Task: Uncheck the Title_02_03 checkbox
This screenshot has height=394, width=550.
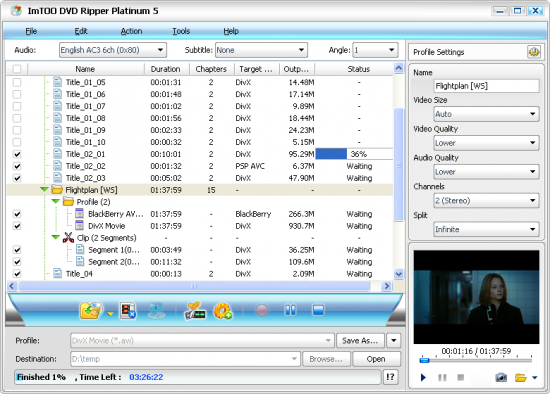Action: [x=16, y=178]
